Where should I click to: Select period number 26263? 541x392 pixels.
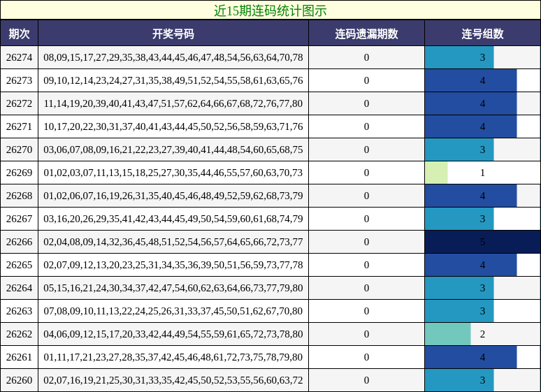click(19, 311)
